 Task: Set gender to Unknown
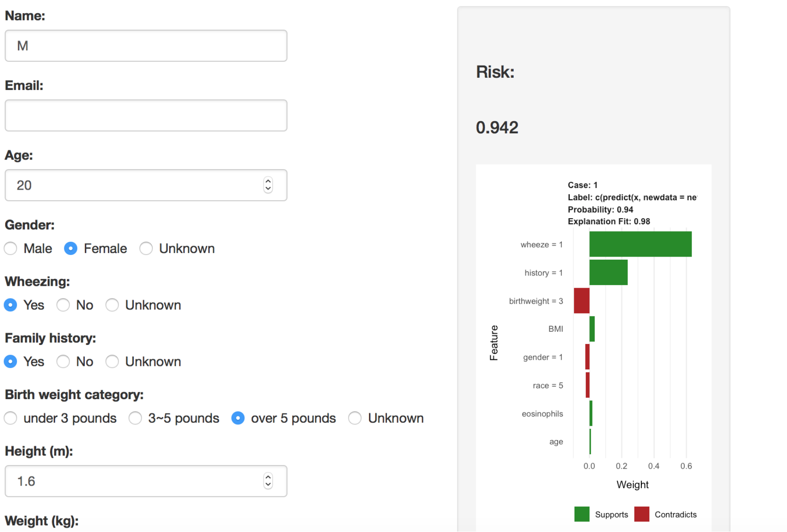[146, 249]
